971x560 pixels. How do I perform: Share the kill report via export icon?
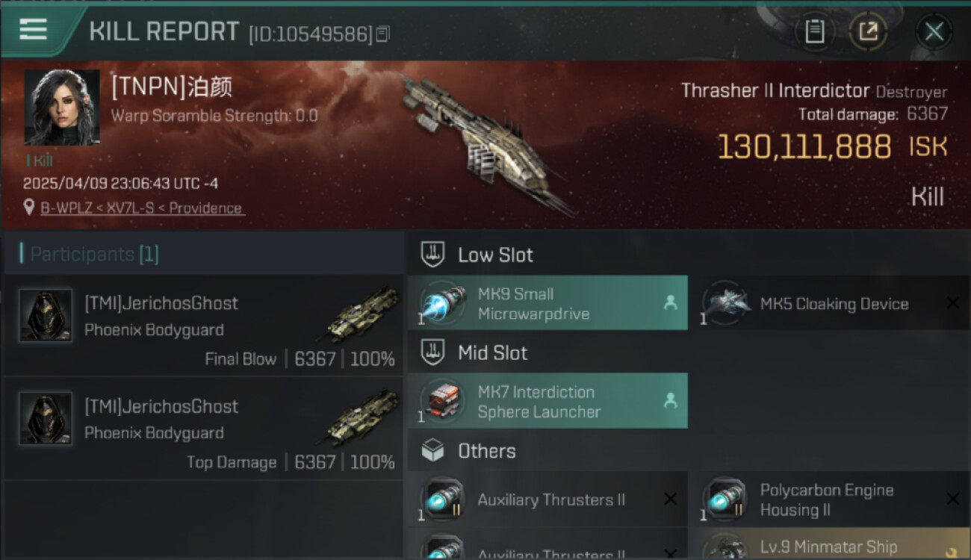click(x=868, y=31)
